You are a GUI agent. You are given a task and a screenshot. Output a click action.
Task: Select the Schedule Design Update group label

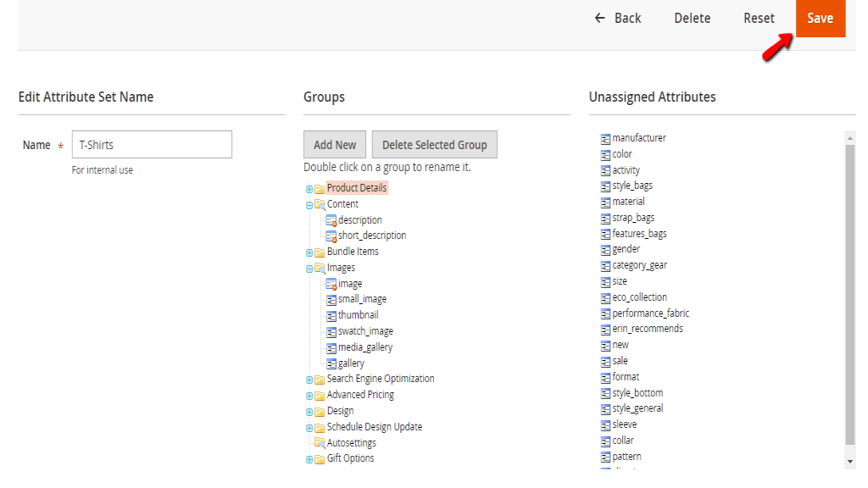click(374, 427)
